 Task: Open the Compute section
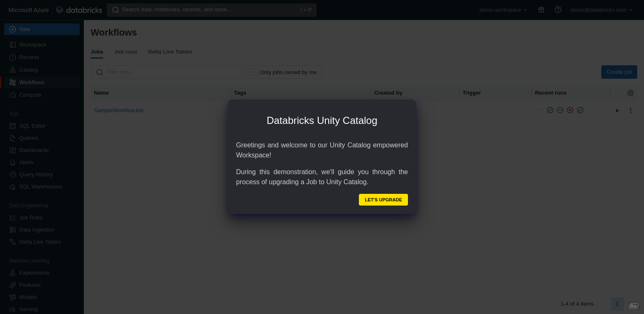[30, 95]
